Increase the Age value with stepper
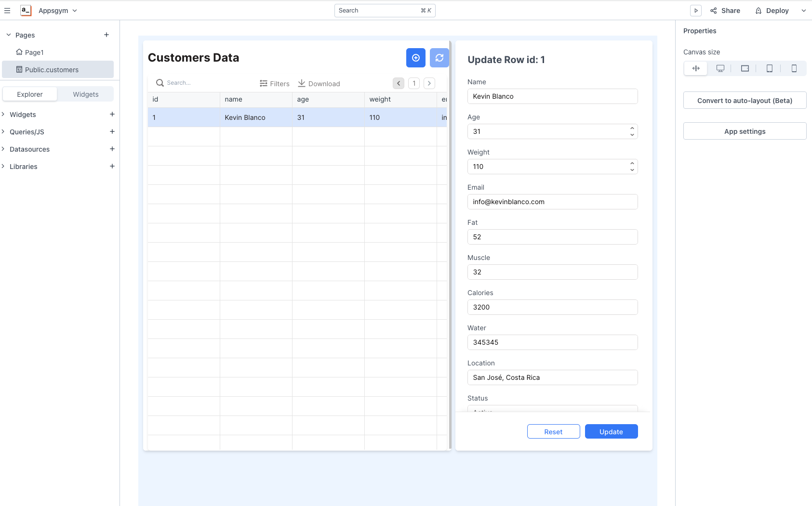 coord(632,129)
